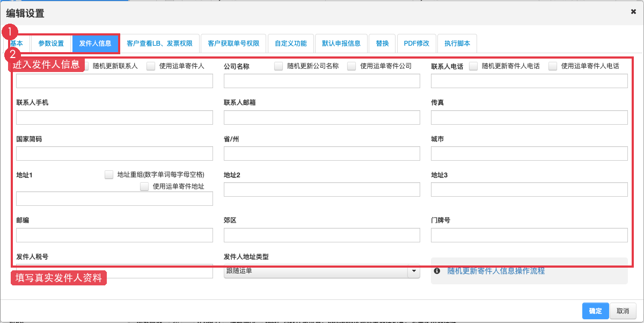Select the 发件人信息 tab
The height and width of the screenshot is (323, 644).
[x=95, y=44]
